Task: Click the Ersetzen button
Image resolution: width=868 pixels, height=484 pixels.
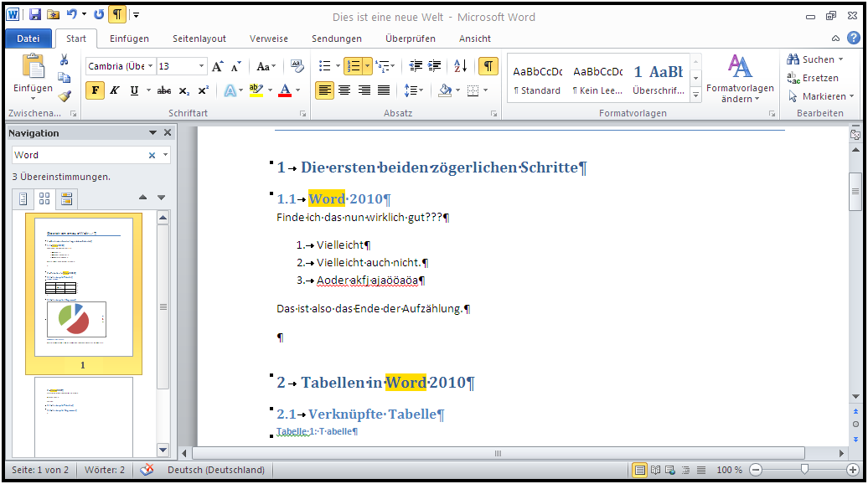Action: point(813,78)
